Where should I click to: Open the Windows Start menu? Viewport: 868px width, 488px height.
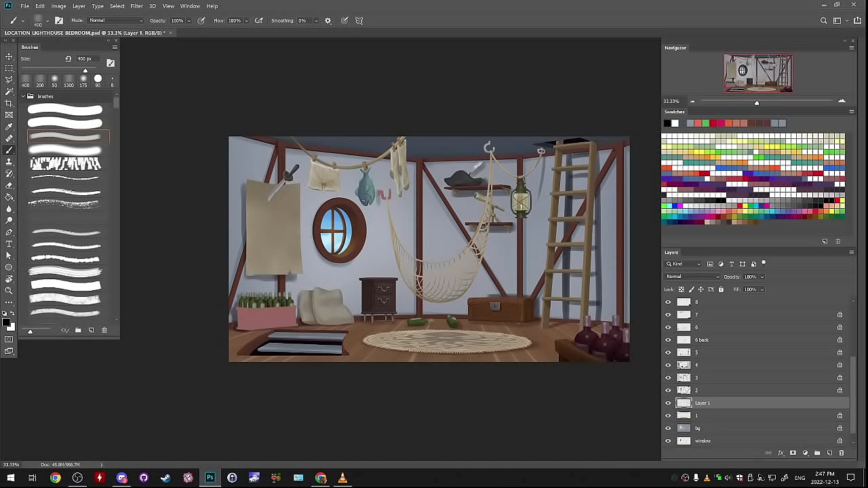pos(11,478)
